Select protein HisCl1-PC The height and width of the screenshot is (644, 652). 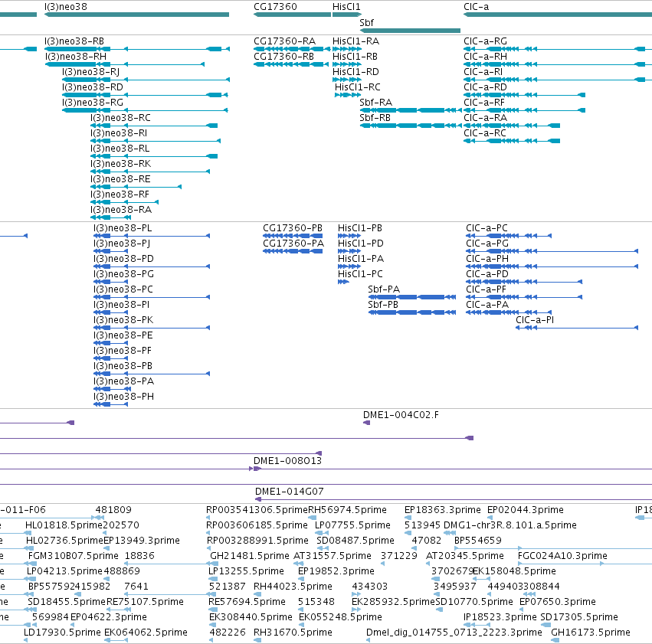click(x=361, y=274)
